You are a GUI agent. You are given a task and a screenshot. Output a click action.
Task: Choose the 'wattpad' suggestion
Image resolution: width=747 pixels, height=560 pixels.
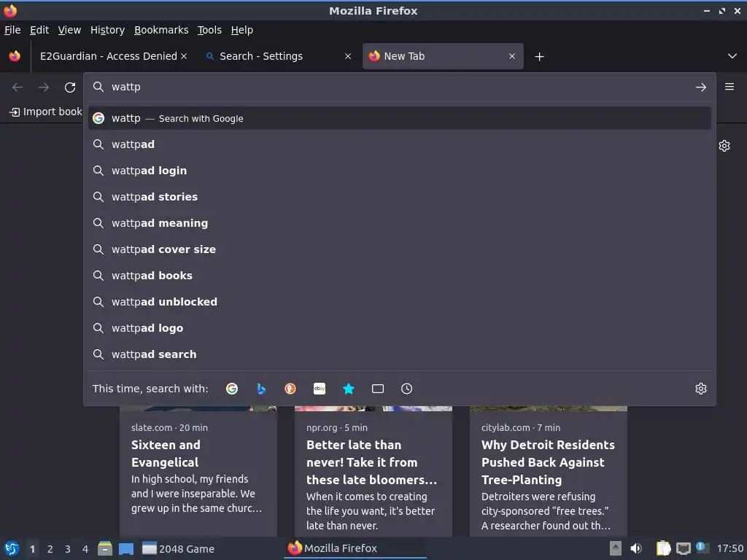point(400,144)
